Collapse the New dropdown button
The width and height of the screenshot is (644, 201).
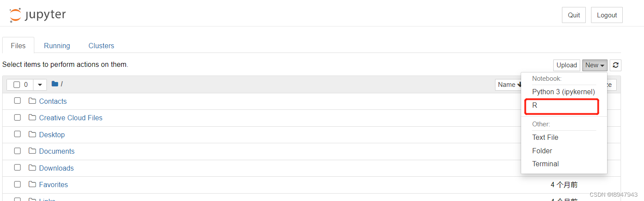coord(594,65)
